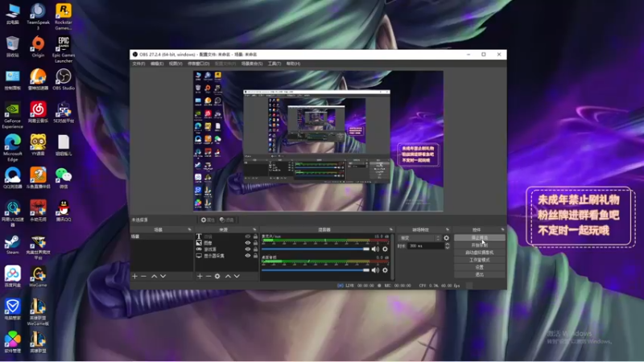Click the transition duration 300 ms field
The height and width of the screenshot is (362, 644).
426,246
